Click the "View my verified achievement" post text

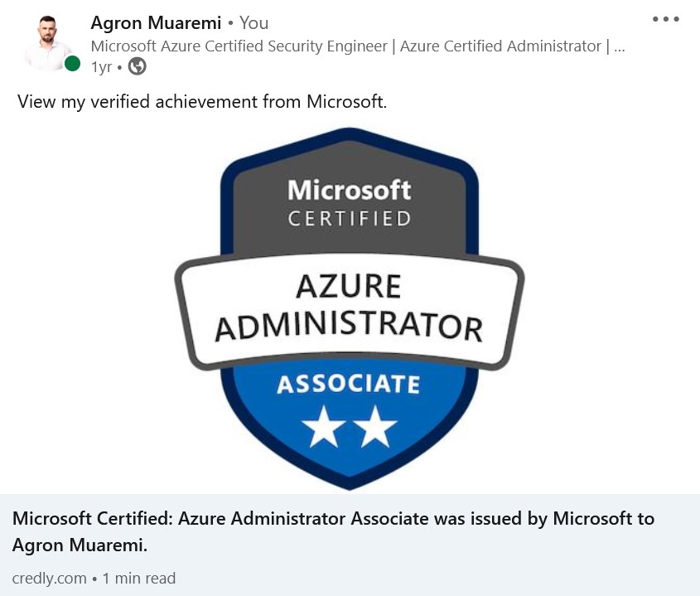point(202,103)
